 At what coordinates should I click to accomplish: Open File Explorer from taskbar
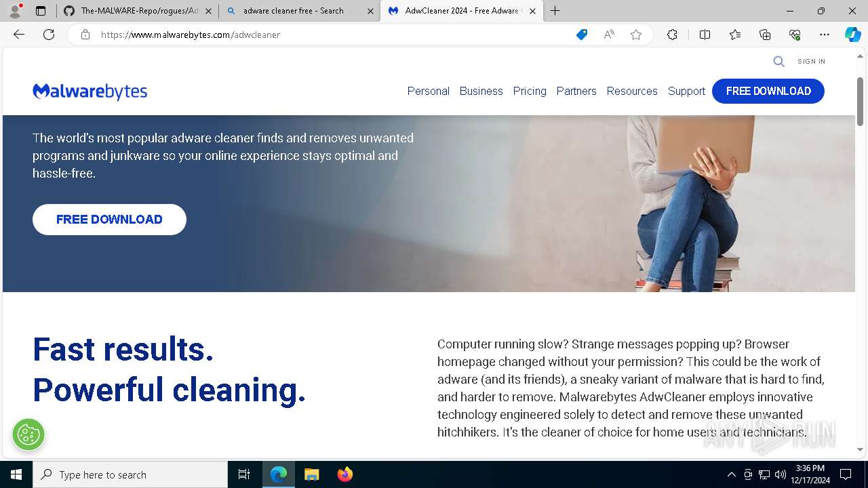(x=311, y=474)
